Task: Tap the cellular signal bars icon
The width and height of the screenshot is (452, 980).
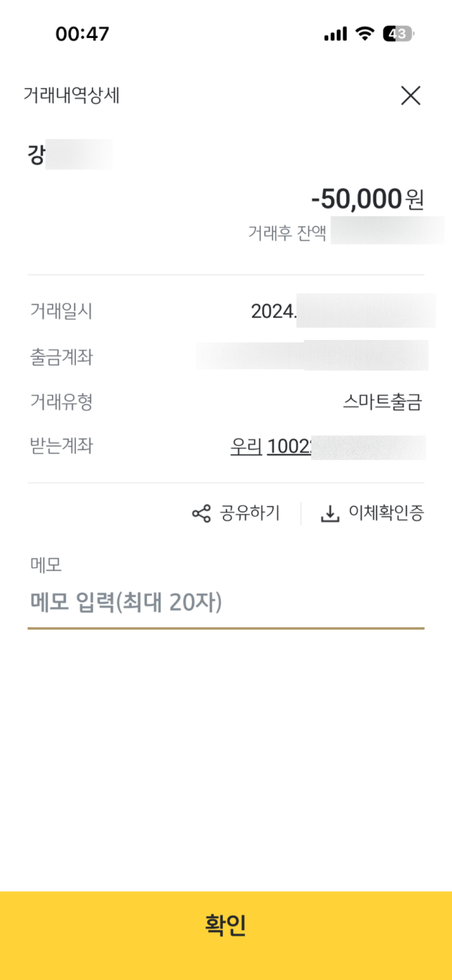Action: [335, 34]
